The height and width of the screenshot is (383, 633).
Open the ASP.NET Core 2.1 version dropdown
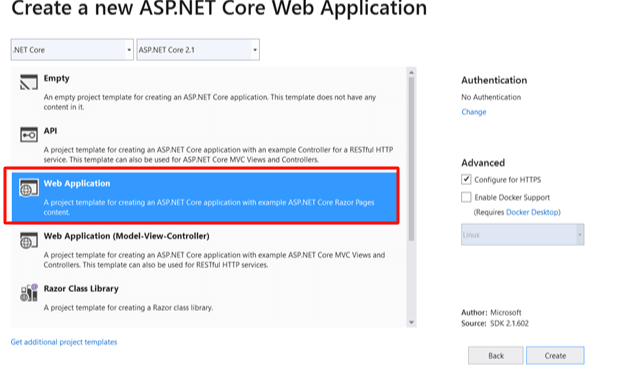click(198, 50)
